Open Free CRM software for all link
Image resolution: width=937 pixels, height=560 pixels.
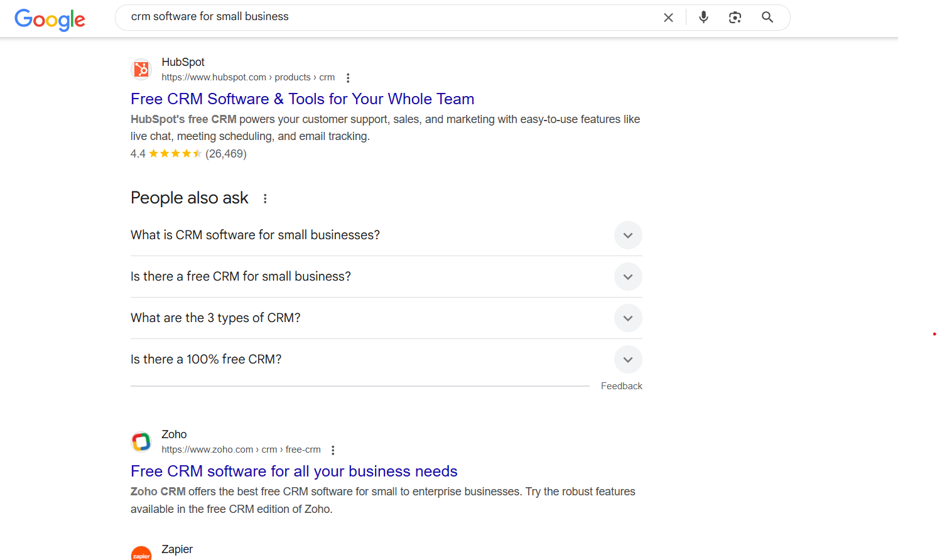tap(294, 471)
